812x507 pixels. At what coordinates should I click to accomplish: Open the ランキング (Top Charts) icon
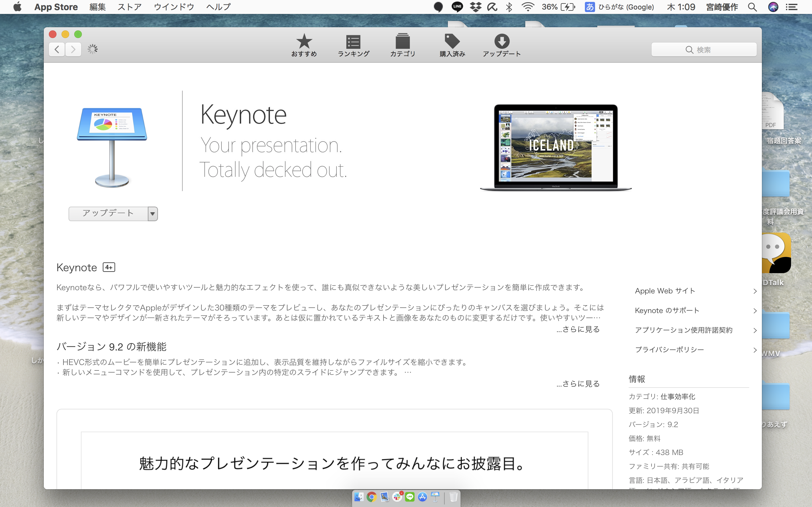(x=353, y=42)
